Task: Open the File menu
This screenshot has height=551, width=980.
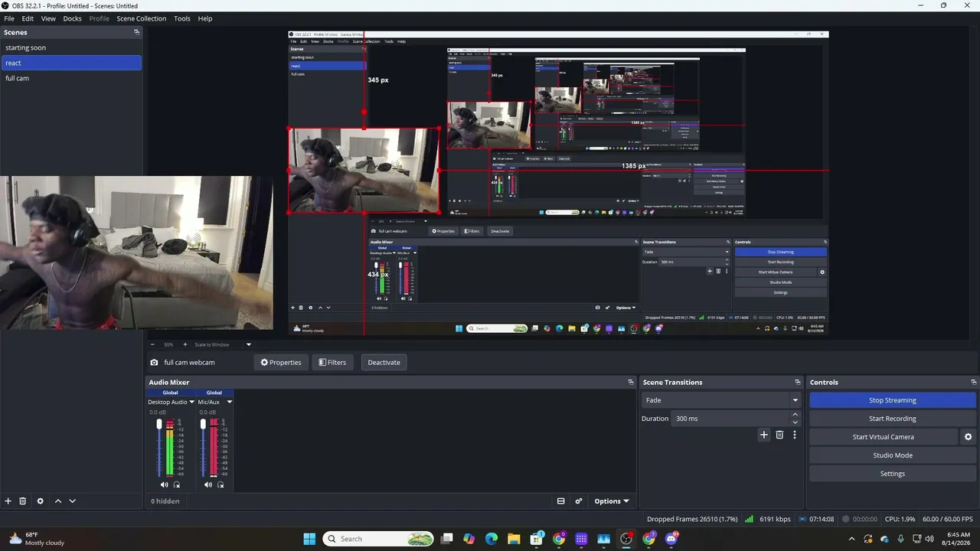Action: pyautogui.click(x=9, y=18)
